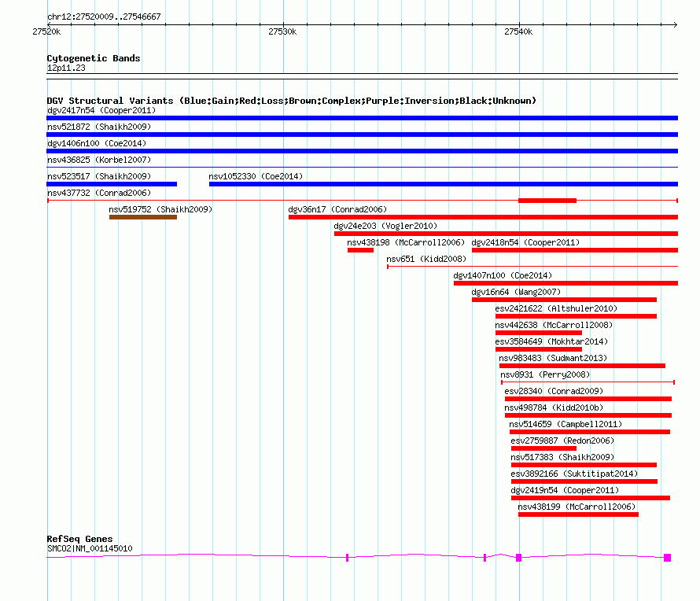The height and width of the screenshot is (601, 700).
Task: Click the 27520k ruler tick label
Action: (47, 31)
